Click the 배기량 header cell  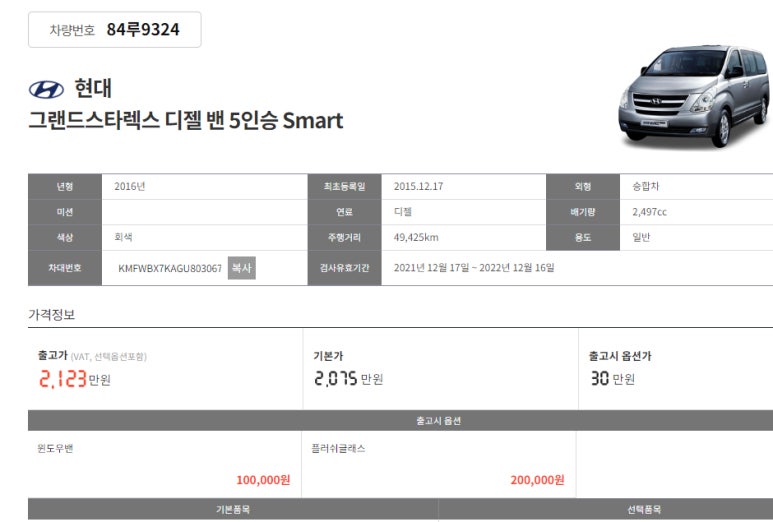(583, 212)
